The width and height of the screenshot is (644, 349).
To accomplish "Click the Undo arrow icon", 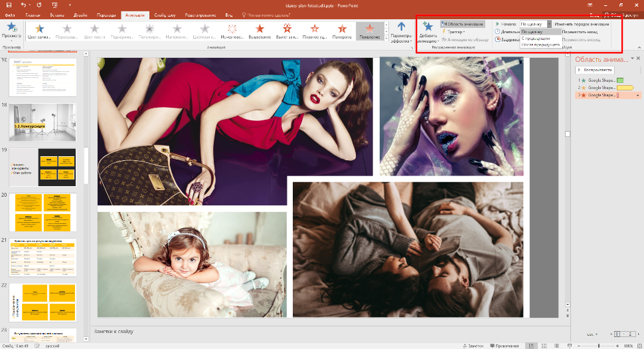I will point(23,5).
